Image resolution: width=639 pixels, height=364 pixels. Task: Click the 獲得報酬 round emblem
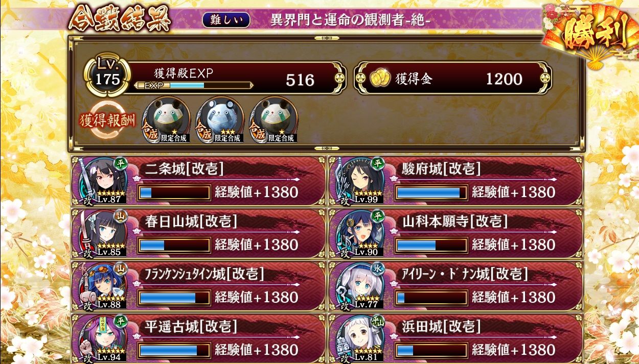coord(107,120)
